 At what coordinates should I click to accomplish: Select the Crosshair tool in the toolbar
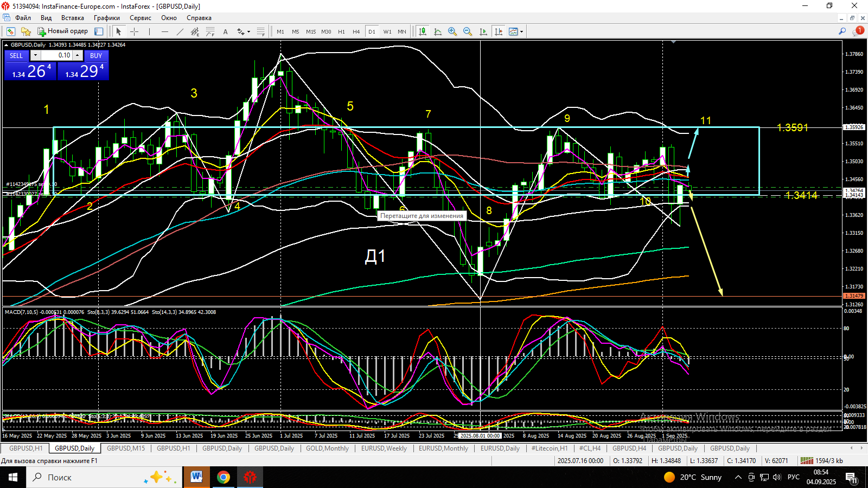pos(134,31)
